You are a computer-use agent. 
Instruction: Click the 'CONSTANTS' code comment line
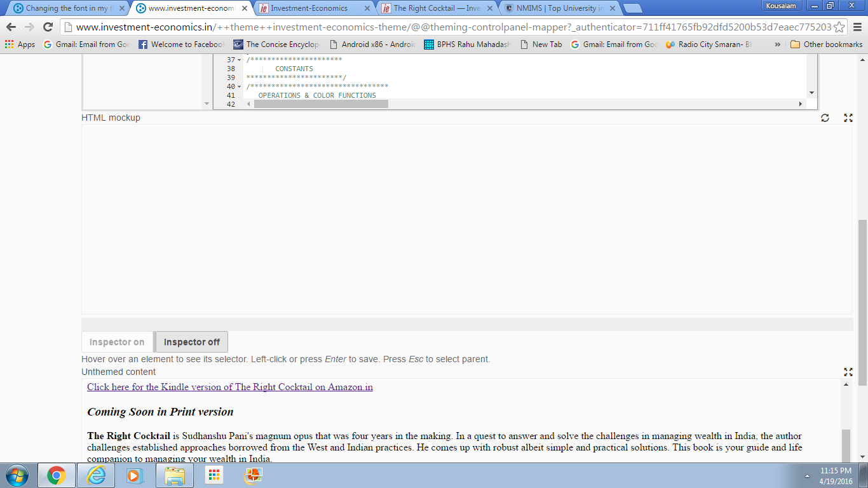[294, 69]
